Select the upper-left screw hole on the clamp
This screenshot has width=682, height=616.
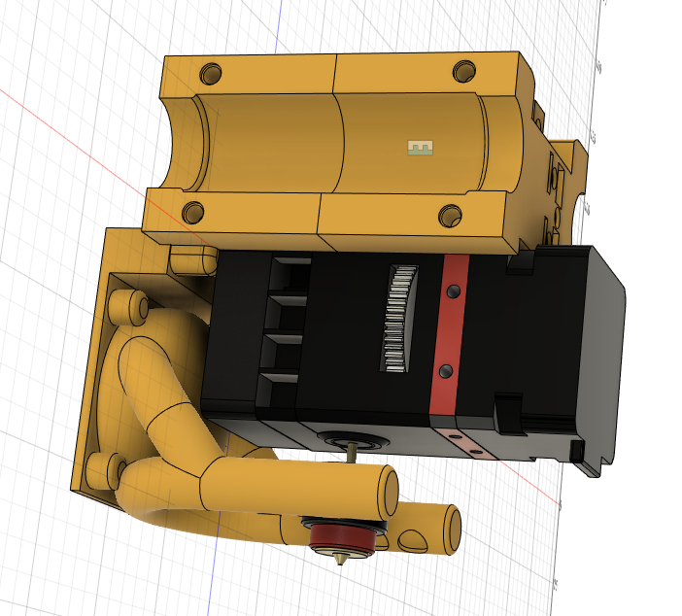(211, 74)
